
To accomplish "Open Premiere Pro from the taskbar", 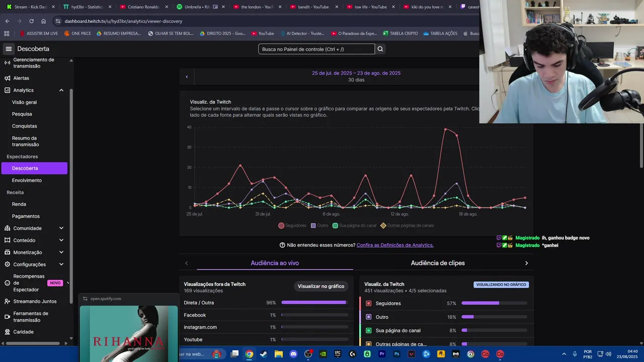I will [x=382, y=354].
